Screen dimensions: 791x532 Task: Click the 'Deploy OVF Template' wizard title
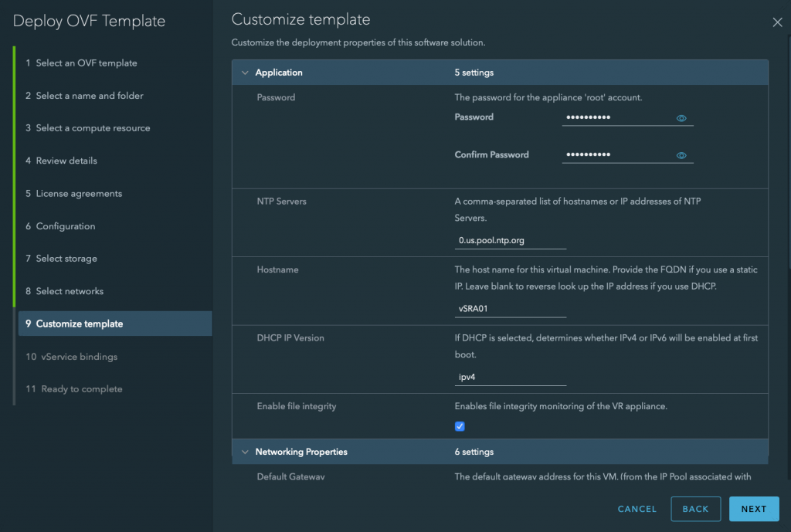tap(89, 21)
